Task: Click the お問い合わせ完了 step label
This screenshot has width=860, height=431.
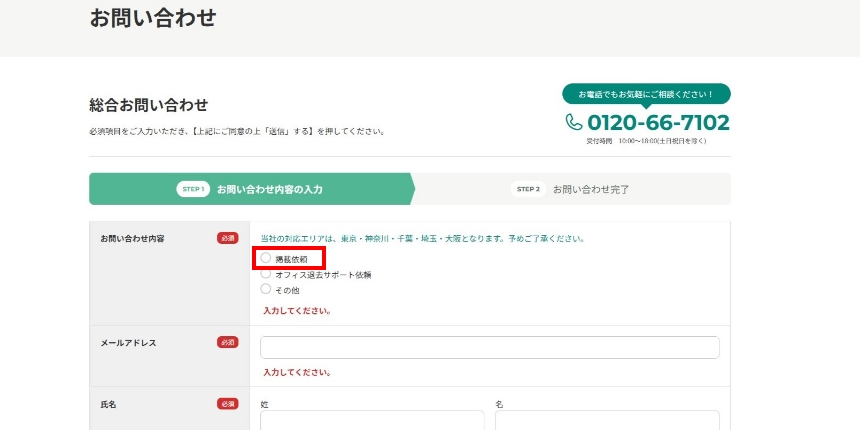Action: [591, 189]
